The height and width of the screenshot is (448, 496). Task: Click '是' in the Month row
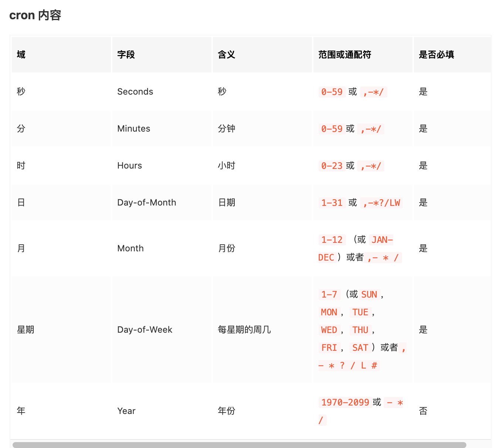pyautogui.click(x=423, y=248)
